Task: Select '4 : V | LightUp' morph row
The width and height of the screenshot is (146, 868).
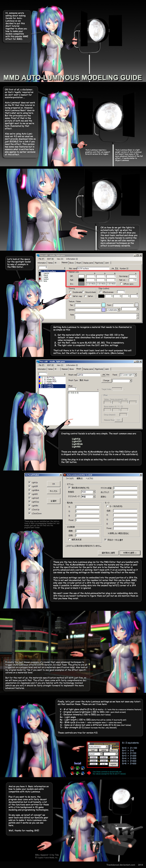Action: click(x=52, y=385)
